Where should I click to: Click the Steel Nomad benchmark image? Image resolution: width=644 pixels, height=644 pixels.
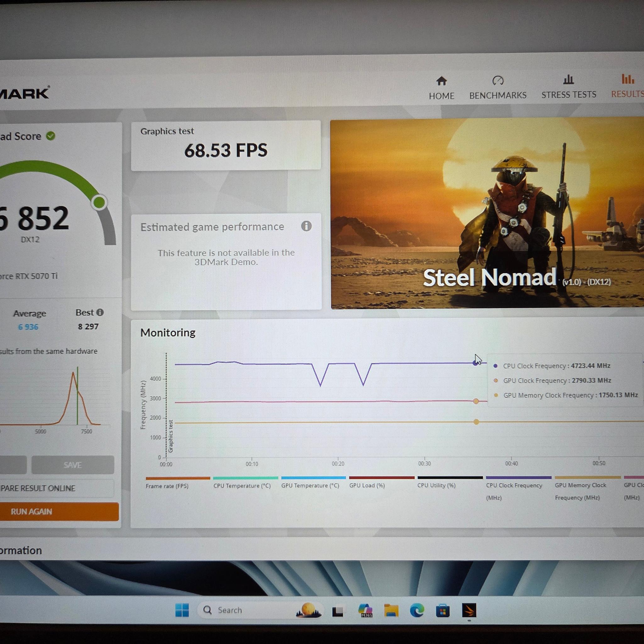(x=487, y=213)
